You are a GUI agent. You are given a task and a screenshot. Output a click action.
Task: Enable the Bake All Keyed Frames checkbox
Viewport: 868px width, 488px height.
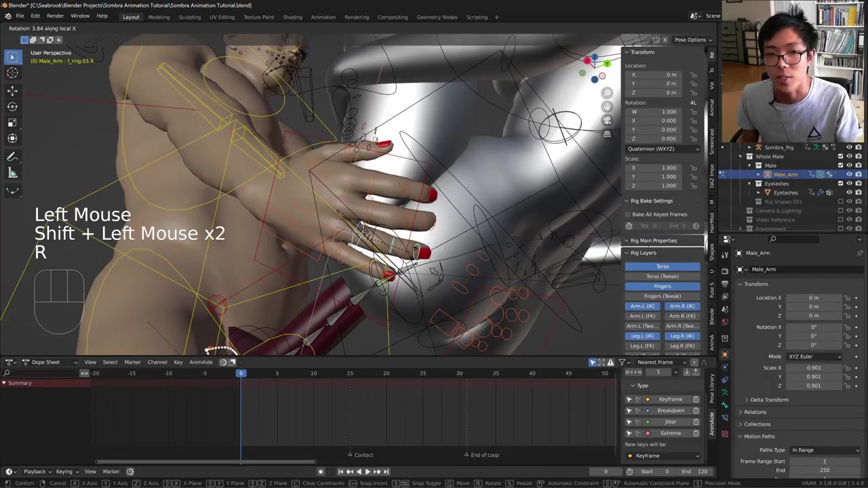click(629, 214)
